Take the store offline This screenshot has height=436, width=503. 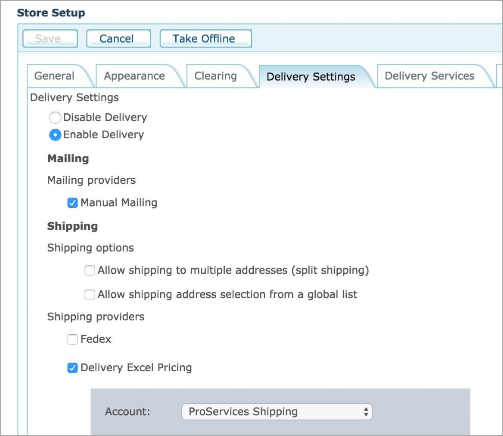tap(206, 39)
